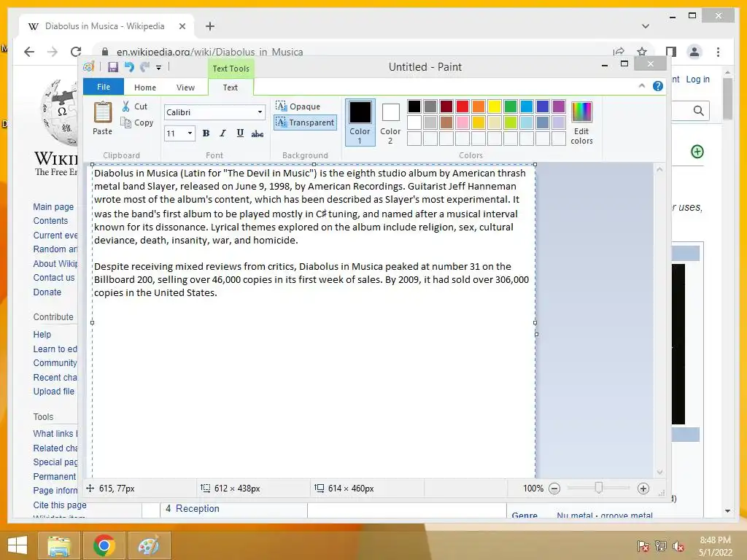Zoom in with the plus button

pyautogui.click(x=643, y=489)
